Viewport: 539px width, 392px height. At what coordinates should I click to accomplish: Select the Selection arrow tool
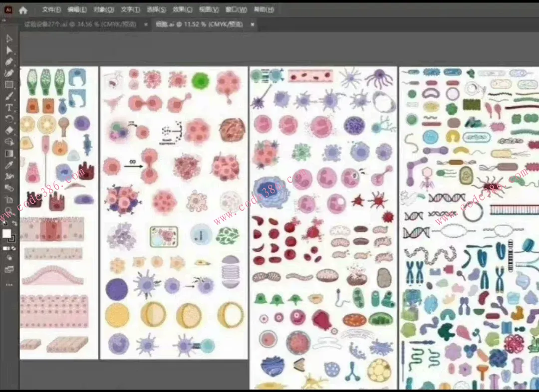[9, 39]
